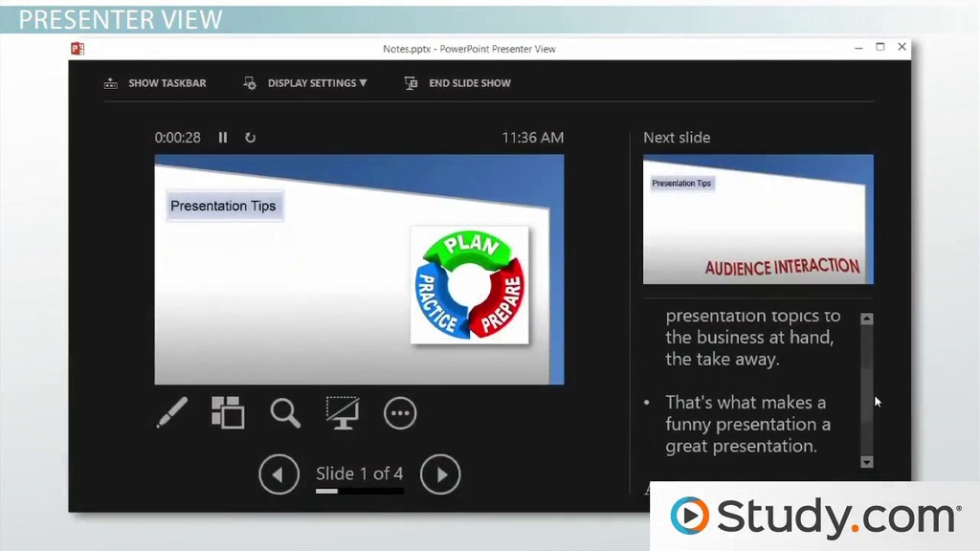Screen dimensions: 980x551
Task: Advance to the next slide arrow
Action: coord(440,474)
